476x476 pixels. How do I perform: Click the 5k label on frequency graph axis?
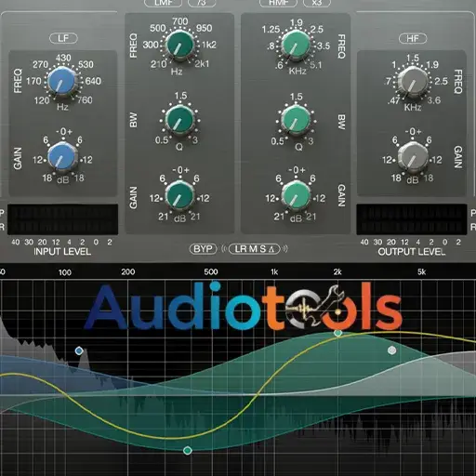[x=421, y=271]
